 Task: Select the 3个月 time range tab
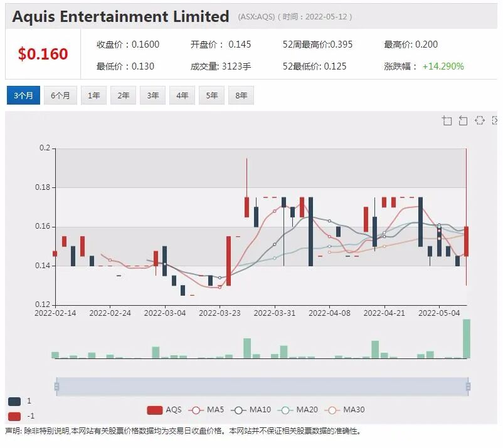pyautogui.click(x=23, y=95)
